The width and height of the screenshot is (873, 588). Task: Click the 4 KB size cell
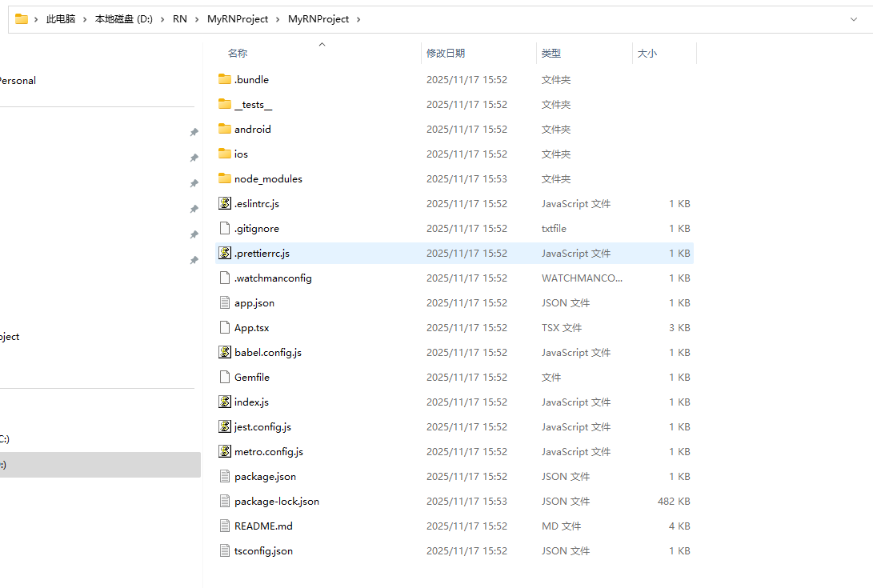[x=679, y=526]
